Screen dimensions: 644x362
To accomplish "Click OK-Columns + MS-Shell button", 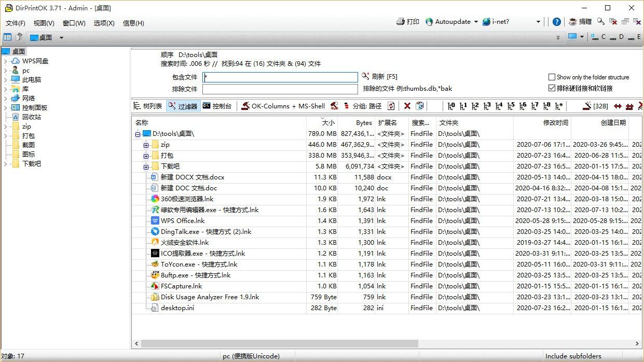I will (283, 106).
